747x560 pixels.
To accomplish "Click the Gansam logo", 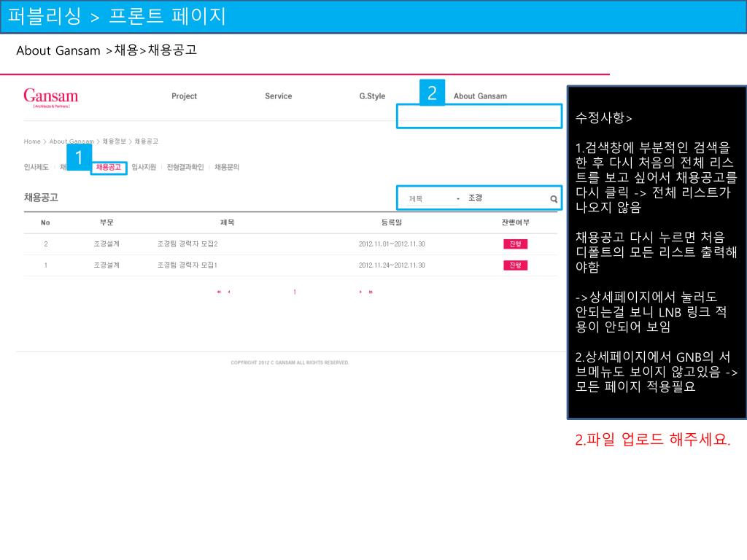I will (x=50, y=98).
